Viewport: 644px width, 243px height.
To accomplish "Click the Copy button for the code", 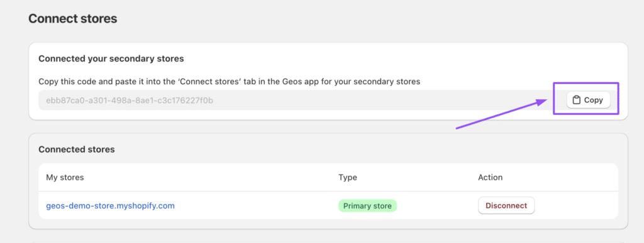I will pyautogui.click(x=588, y=100).
